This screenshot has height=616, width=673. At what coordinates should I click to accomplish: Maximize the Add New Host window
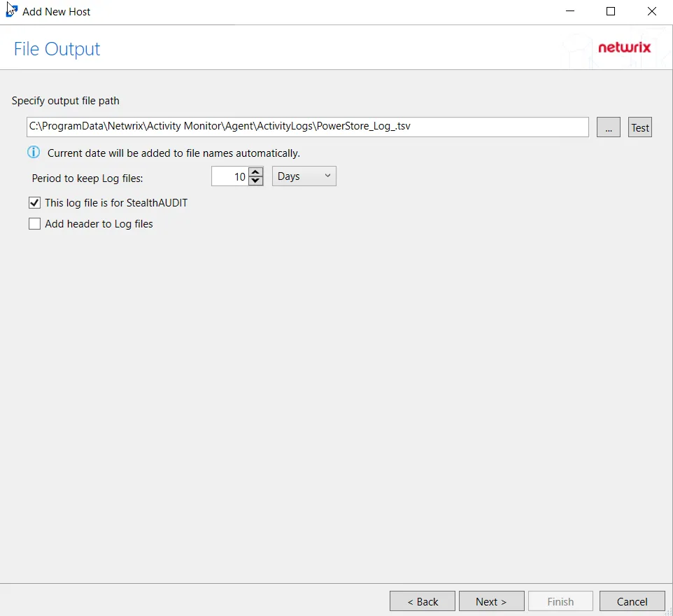pyautogui.click(x=610, y=11)
